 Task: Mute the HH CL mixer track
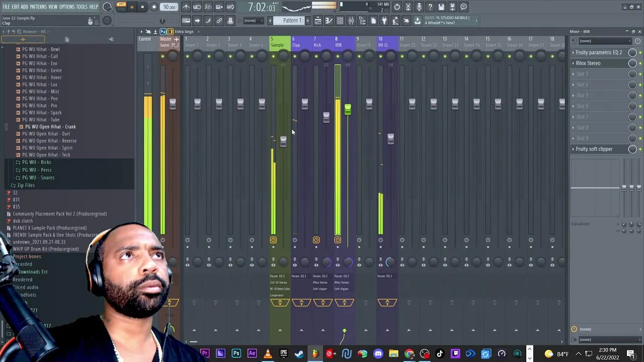(380, 56)
